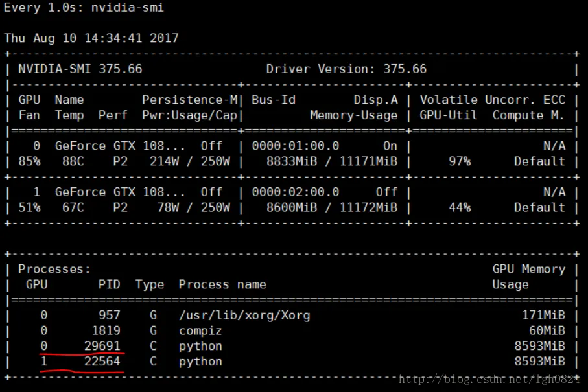Click the 67C temperature reading
This screenshot has height=392, width=588.
[73, 207]
